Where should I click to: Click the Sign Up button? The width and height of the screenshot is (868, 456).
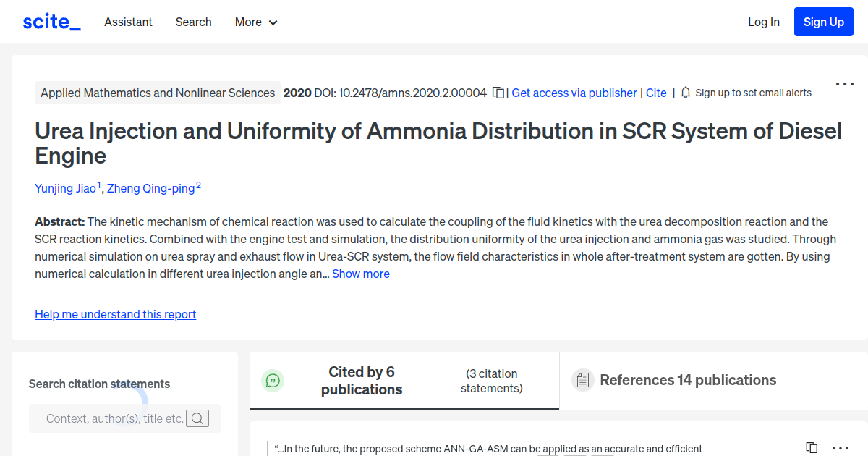click(x=823, y=21)
